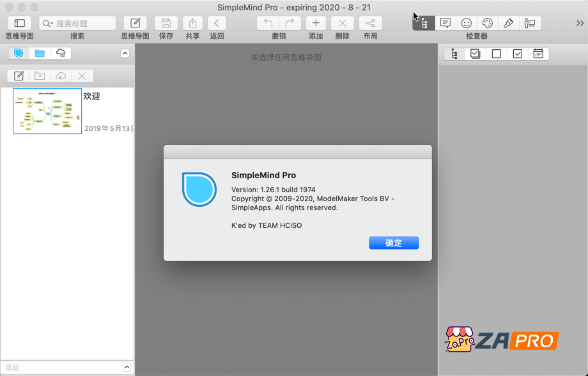Switch to the outline inspector tab

(454, 54)
